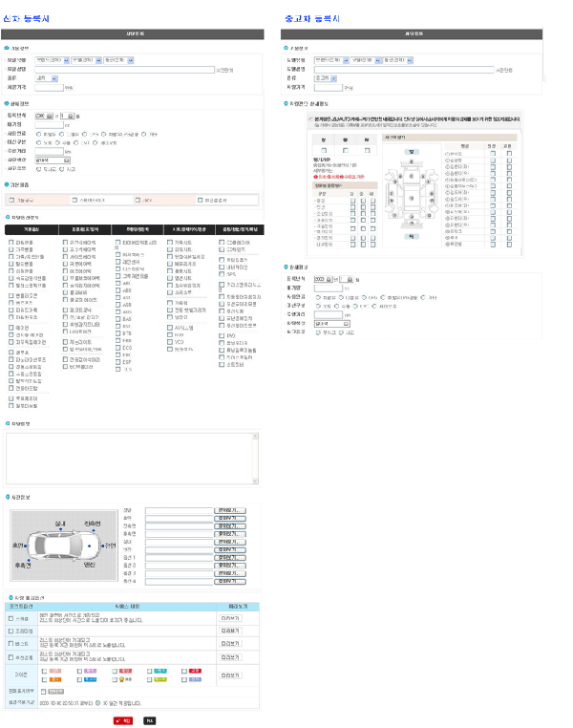Open the model dropdown in the new car form
Screen dimensions: 573x728
click(86, 60)
